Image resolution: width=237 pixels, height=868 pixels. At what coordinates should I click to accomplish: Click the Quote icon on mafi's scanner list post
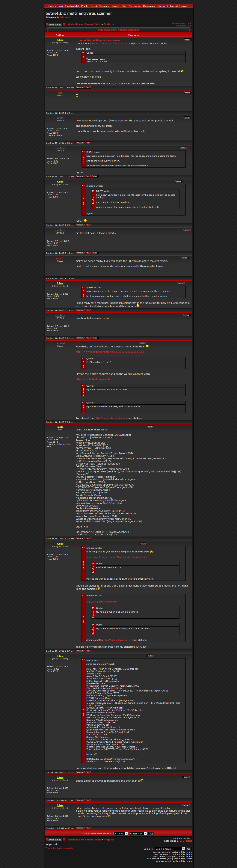[150, 427]
